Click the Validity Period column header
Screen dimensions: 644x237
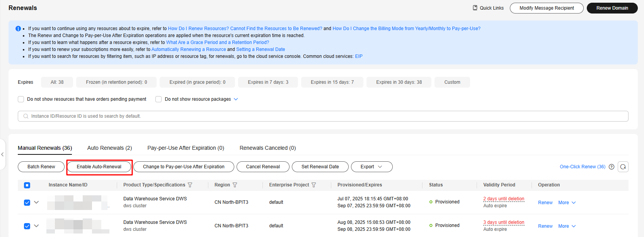pos(499,185)
